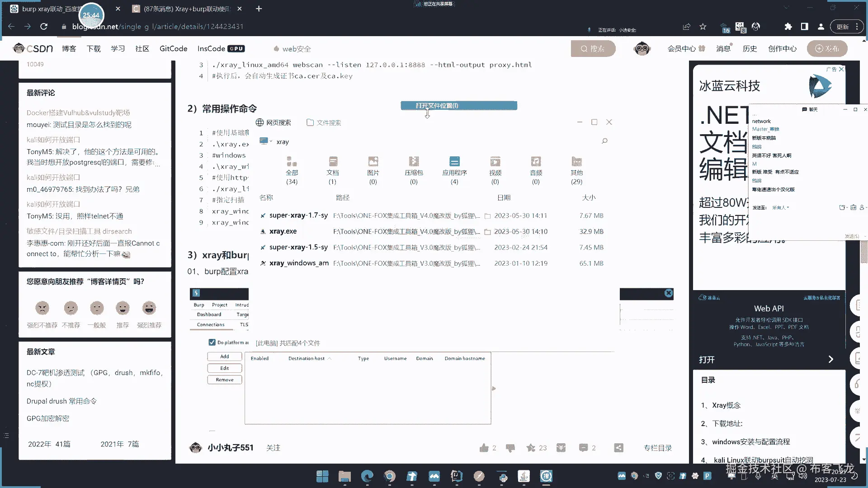The image size is (868, 488).
Task: Expand the 打开 arrow in the Web API ad
Action: (830, 359)
